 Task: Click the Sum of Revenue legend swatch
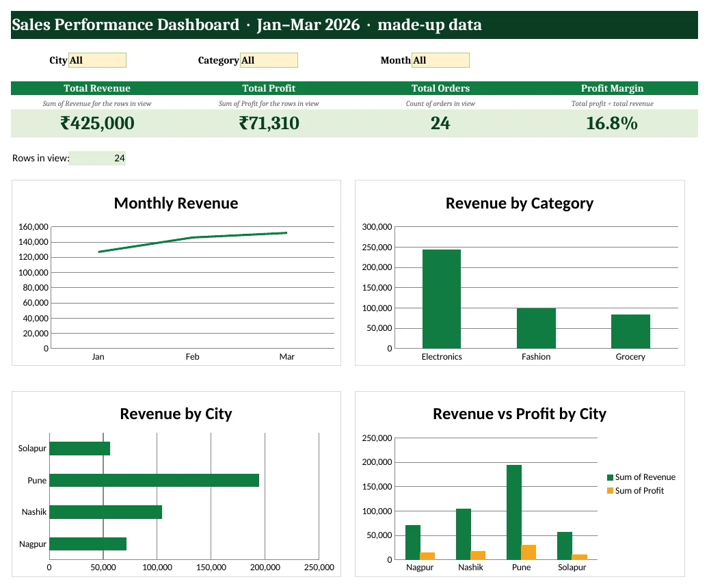point(610,477)
